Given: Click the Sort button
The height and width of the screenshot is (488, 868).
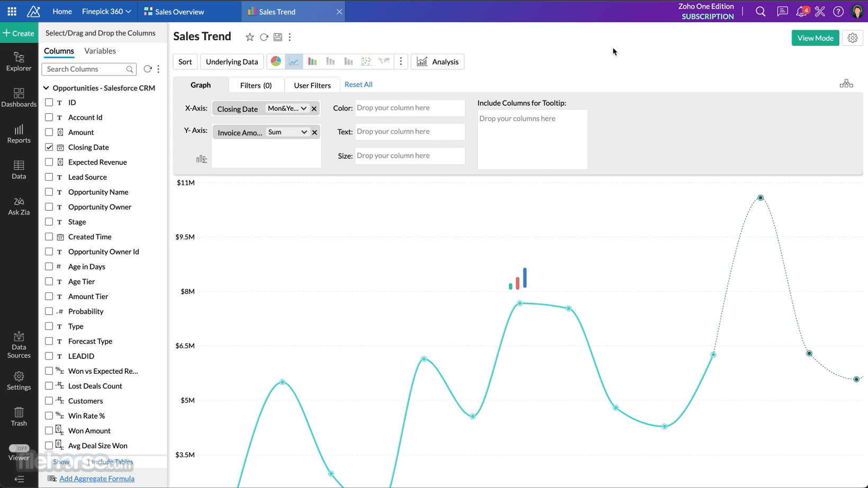Looking at the screenshot, I should pos(185,61).
